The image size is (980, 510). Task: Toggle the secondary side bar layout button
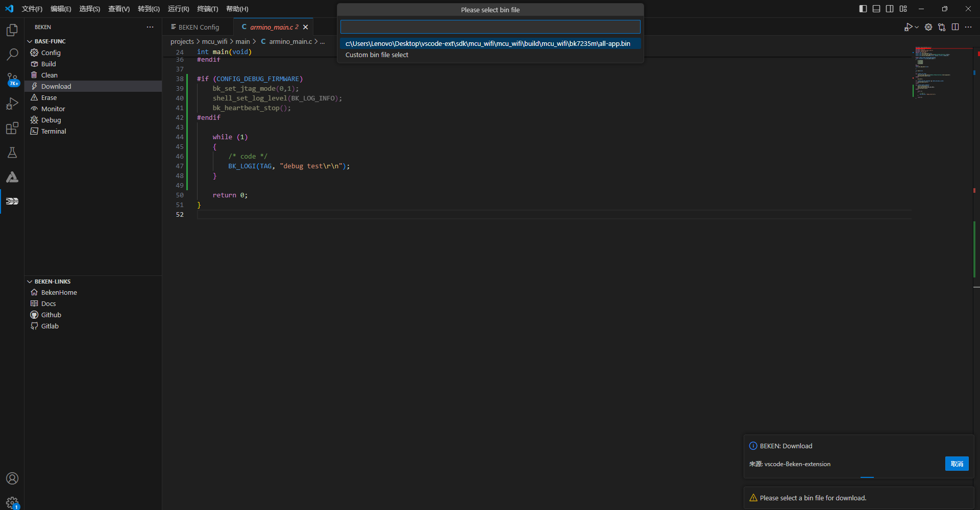click(x=890, y=9)
